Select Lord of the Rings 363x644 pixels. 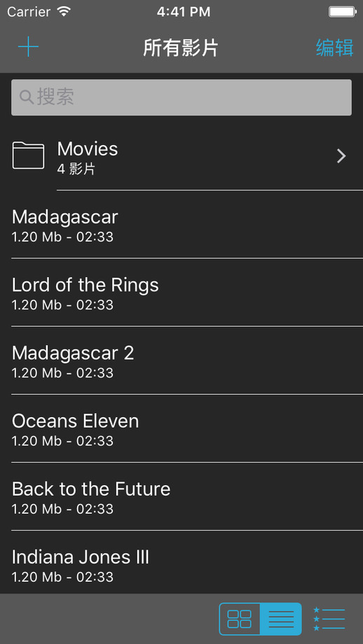pyautogui.click(x=181, y=293)
